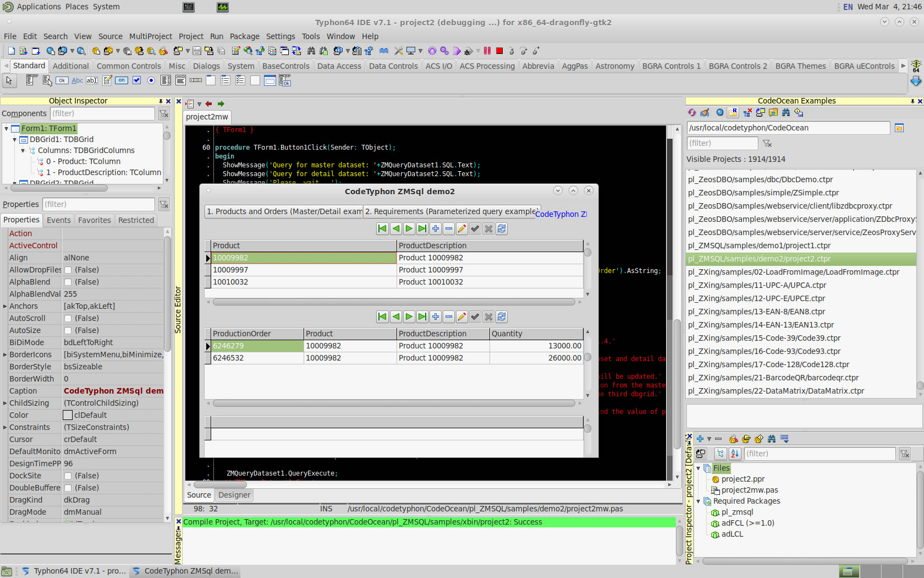This screenshot has height=578, width=924.
Task: Expand the Constraints property
Action: (5, 427)
